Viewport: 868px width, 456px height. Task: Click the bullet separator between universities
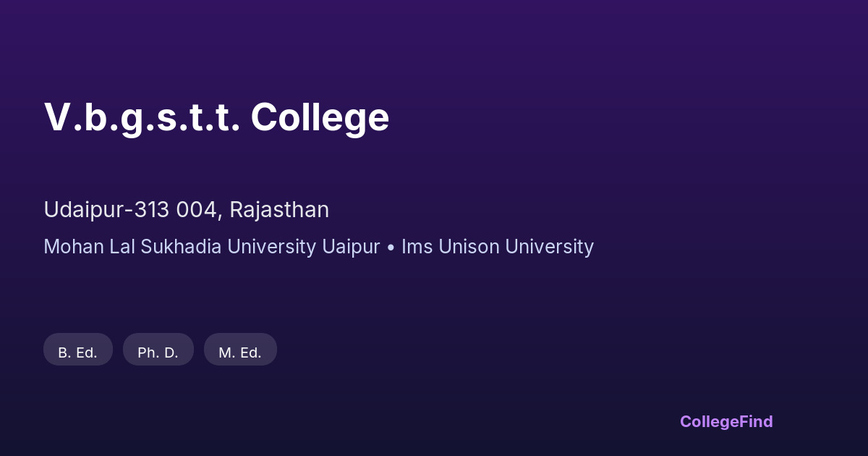pyautogui.click(x=391, y=248)
